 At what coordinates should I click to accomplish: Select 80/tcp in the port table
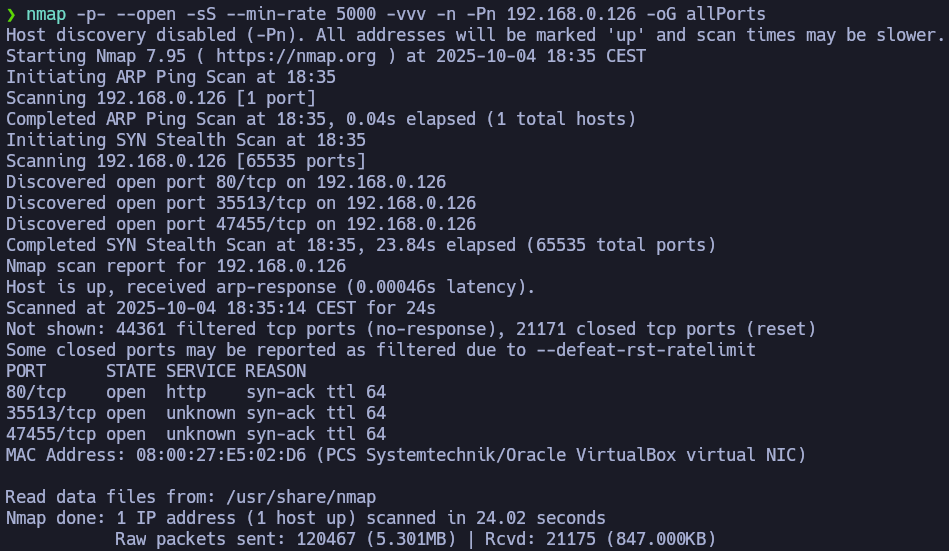[x=36, y=392]
